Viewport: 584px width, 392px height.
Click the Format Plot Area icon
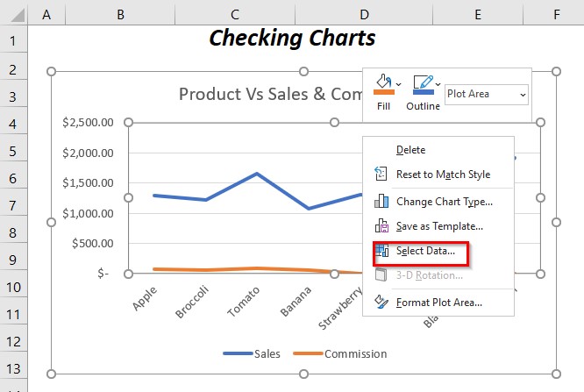pos(381,303)
